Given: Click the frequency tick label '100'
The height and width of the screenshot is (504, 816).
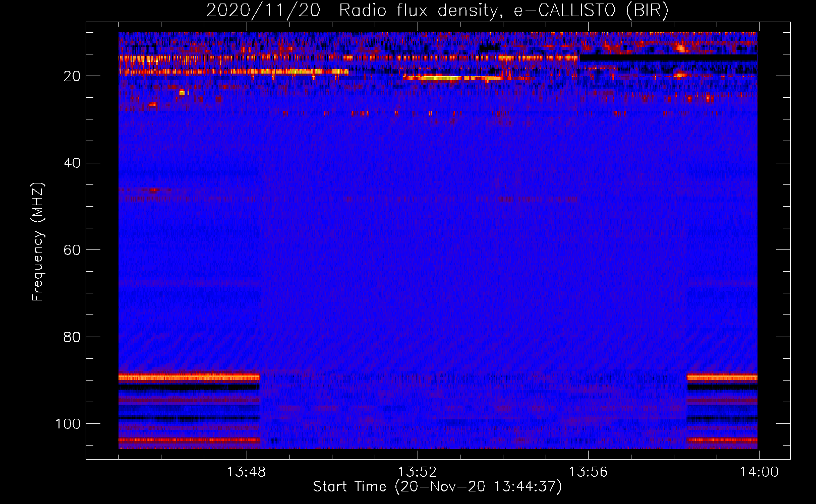Looking at the screenshot, I should click(68, 424).
